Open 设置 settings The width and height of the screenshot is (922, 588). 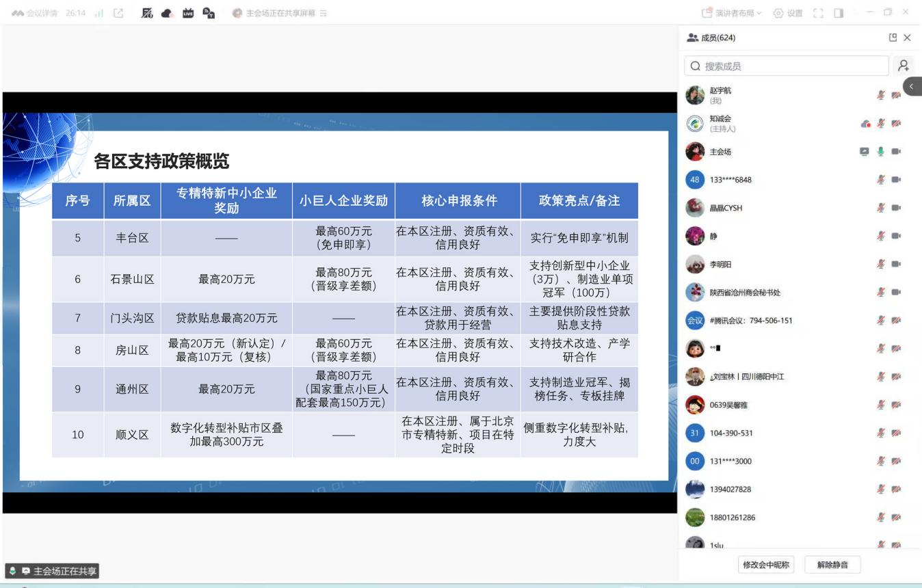click(x=788, y=13)
